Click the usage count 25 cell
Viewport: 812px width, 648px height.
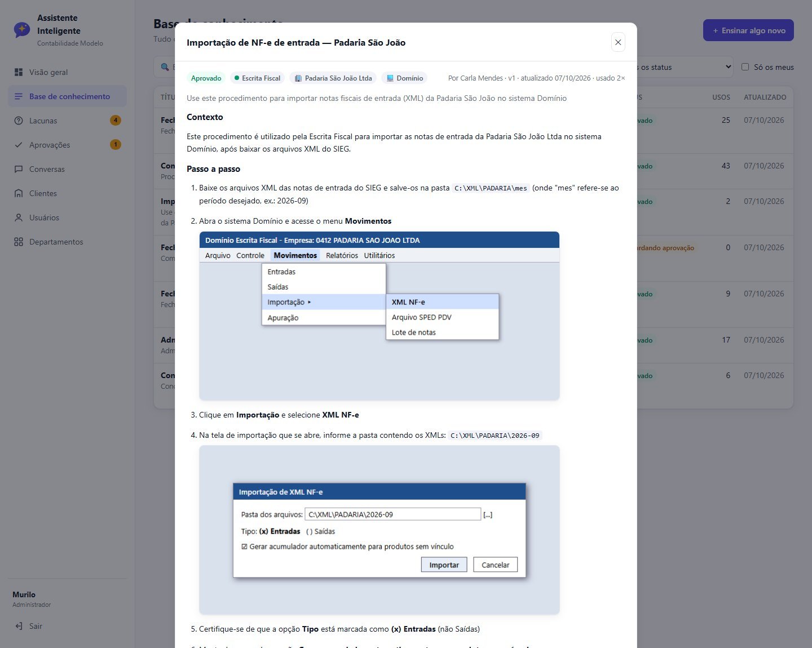coord(726,120)
